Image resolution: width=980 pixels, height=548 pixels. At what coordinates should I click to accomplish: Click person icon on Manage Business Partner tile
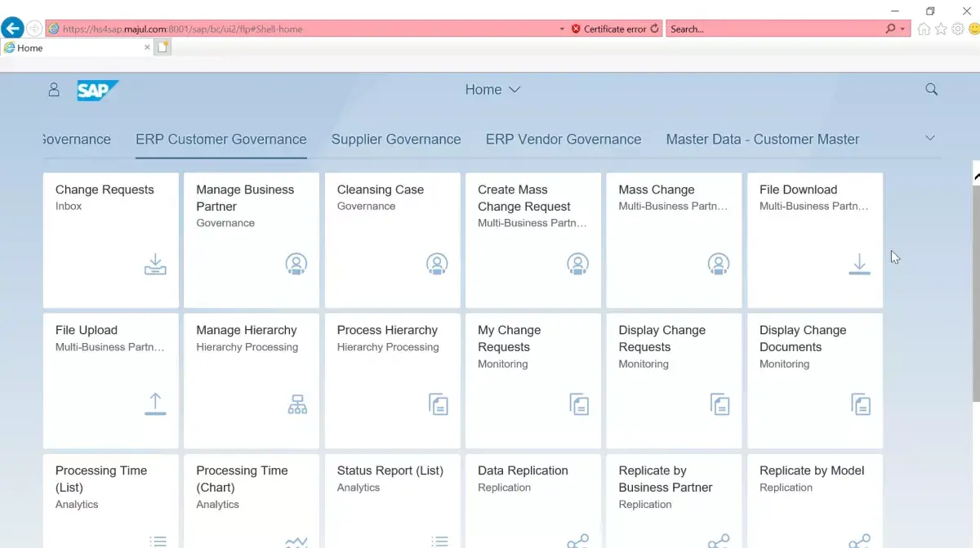(x=296, y=263)
